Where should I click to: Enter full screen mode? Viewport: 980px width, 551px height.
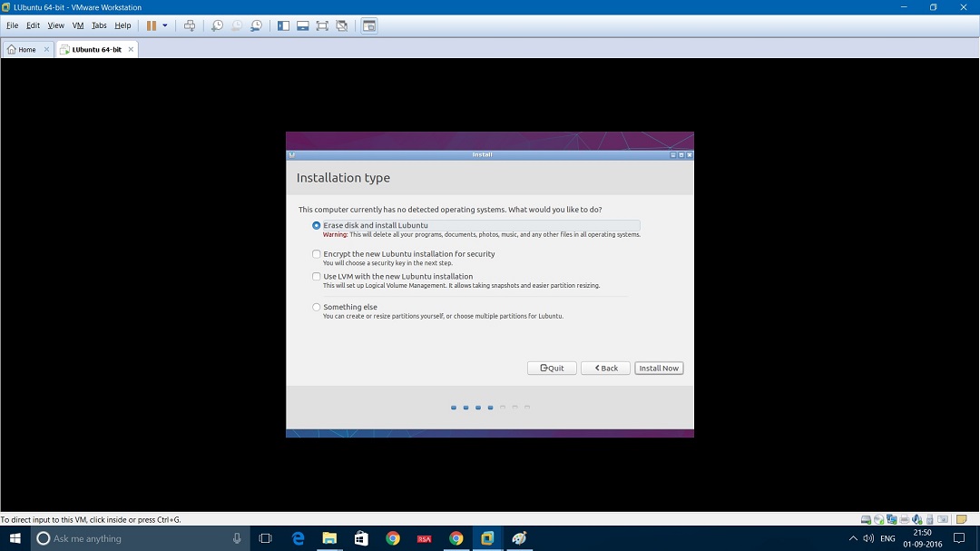(322, 25)
